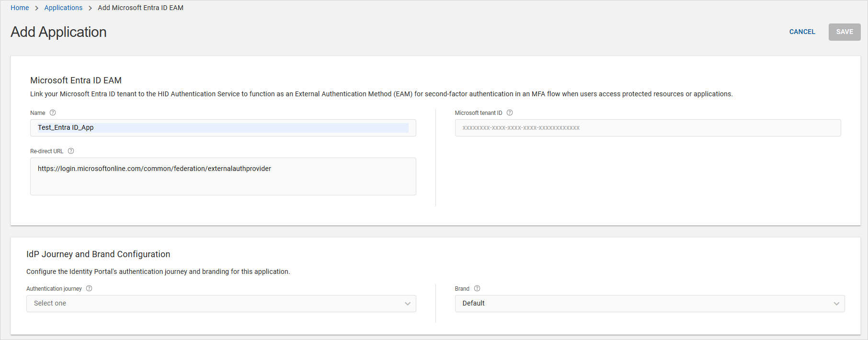
Task: Click the Microsoft tenant ID label
Action: pos(479,113)
